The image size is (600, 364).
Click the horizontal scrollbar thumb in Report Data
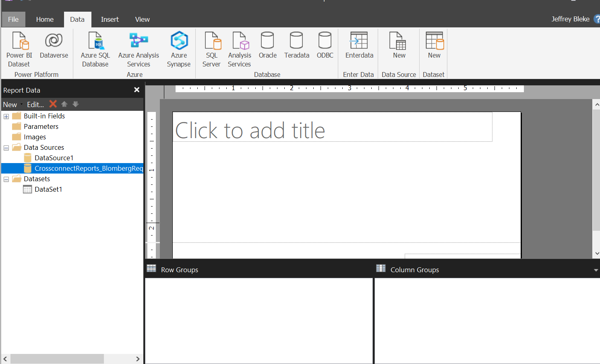coord(57,359)
